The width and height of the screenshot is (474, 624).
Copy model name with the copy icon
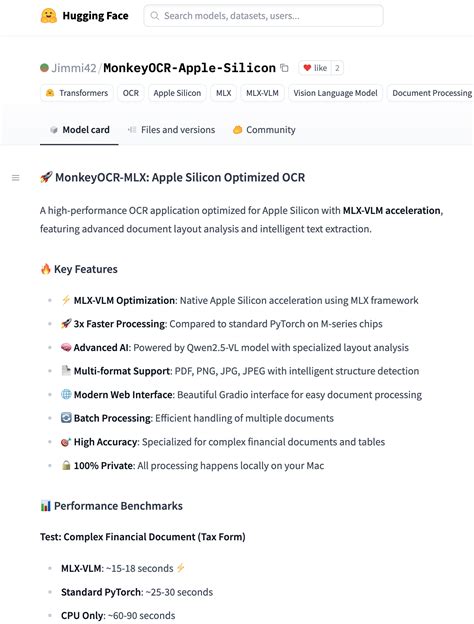point(284,68)
